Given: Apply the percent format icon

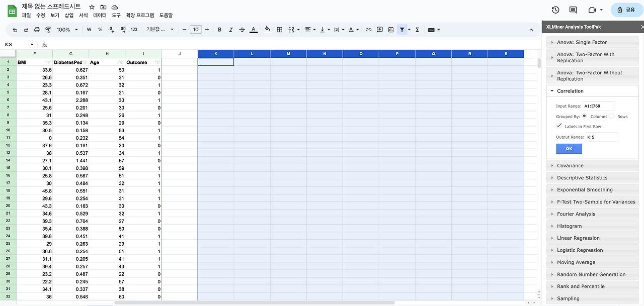Looking at the screenshot, I should pos(100,30).
